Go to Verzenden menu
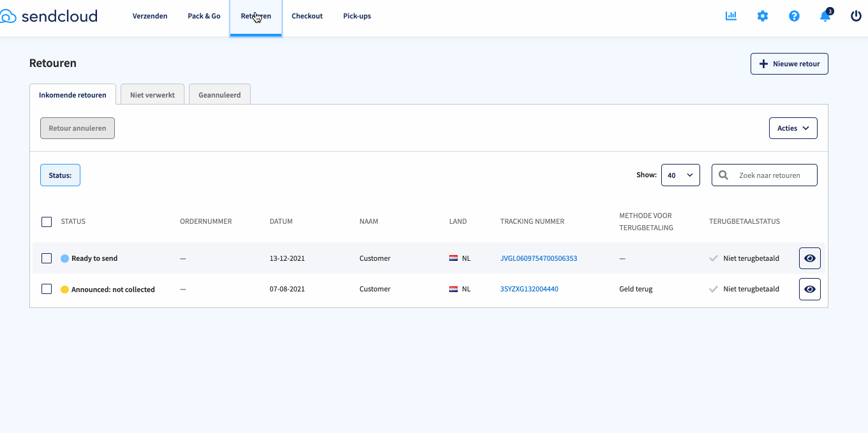868x433 pixels. pyautogui.click(x=150, y=16)
